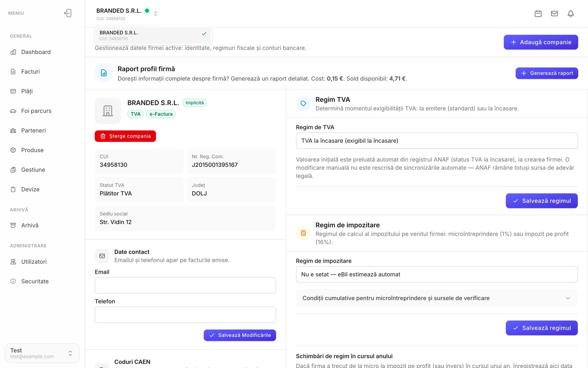The image size is (588, 368).
Task: Expand Condiții cumulative pentru microîntreprindere section
Action: [x=437, y=298]
